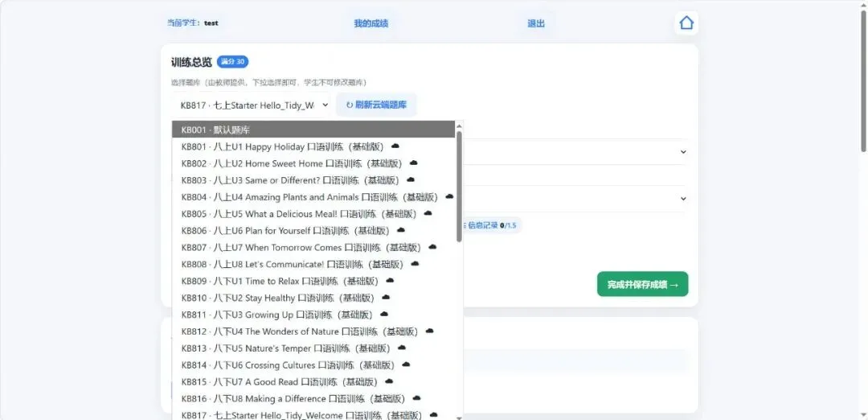The image size is (868, 420).
Task: Click the page vertical scrollbar thumb
Action: 863,80
